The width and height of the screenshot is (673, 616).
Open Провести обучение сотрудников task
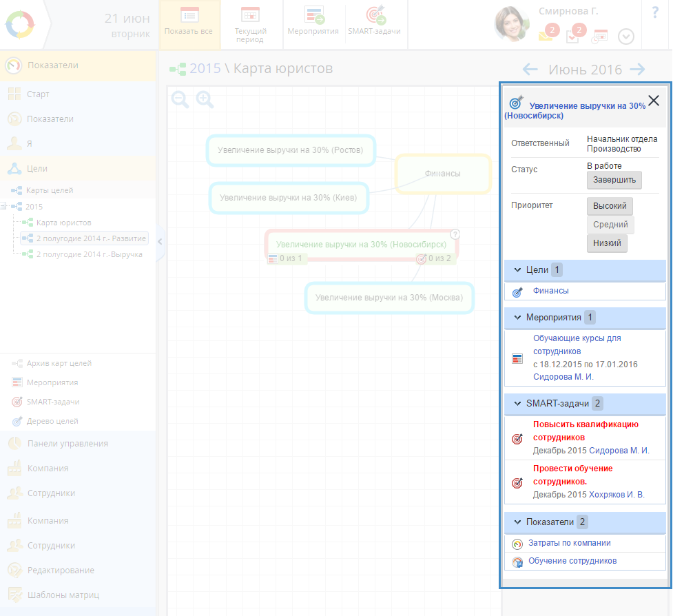(572, 475)
